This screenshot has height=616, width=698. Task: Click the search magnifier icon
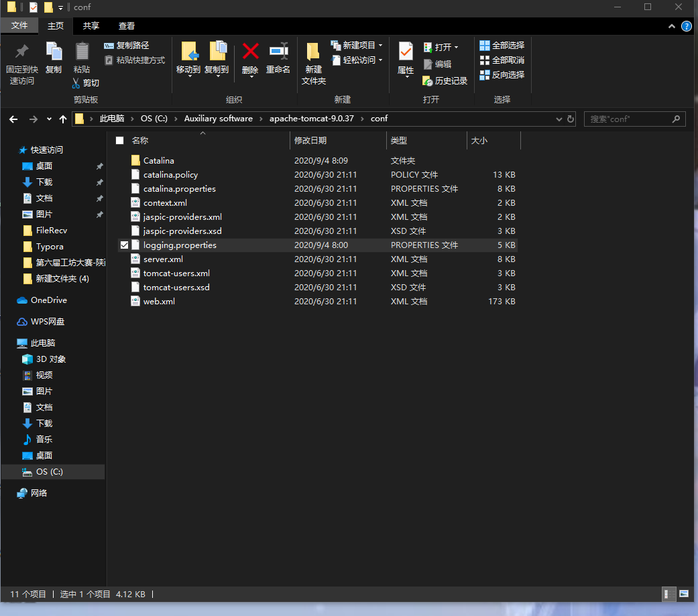[x=676, y=119]
